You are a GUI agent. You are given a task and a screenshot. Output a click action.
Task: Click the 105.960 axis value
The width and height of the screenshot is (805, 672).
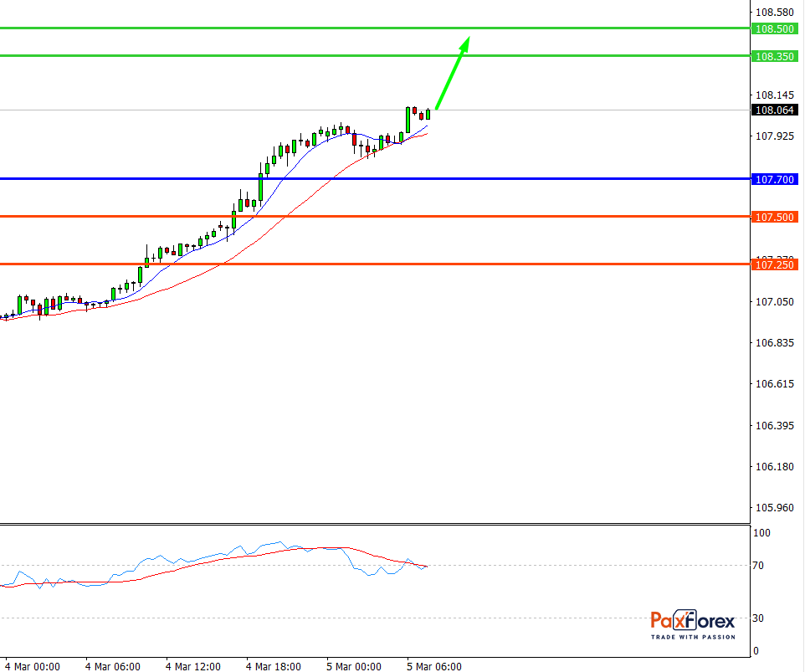775,508
